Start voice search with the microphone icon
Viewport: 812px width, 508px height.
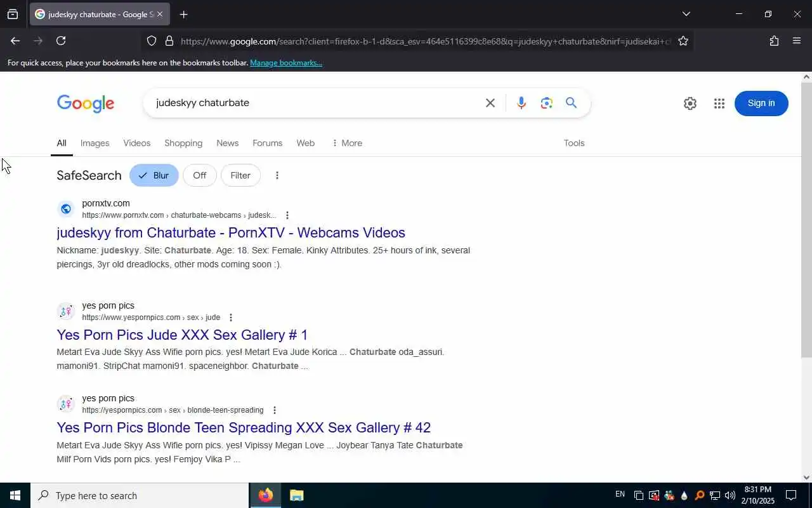pyautogui.click(x=521, y=103)
